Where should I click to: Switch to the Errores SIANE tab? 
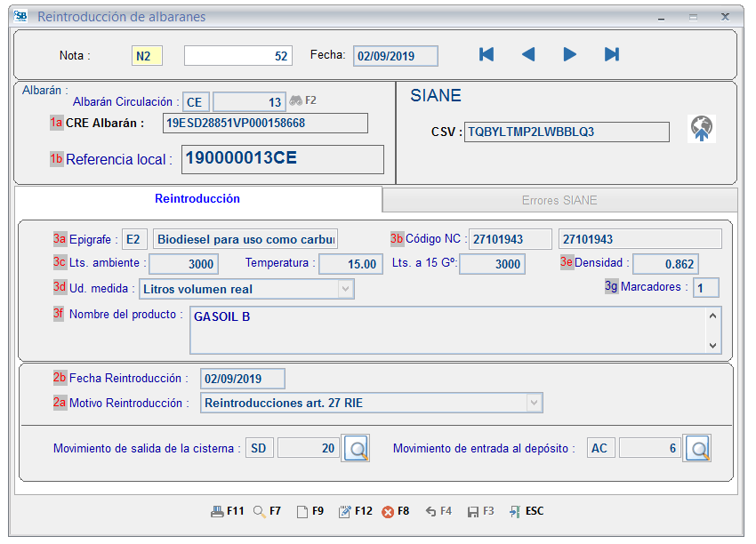click(559, 200)
